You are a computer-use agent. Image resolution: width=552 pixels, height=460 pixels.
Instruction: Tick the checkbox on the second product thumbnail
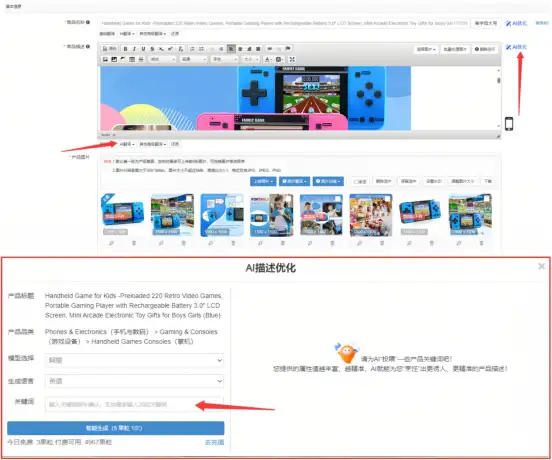tap(189, 199)
